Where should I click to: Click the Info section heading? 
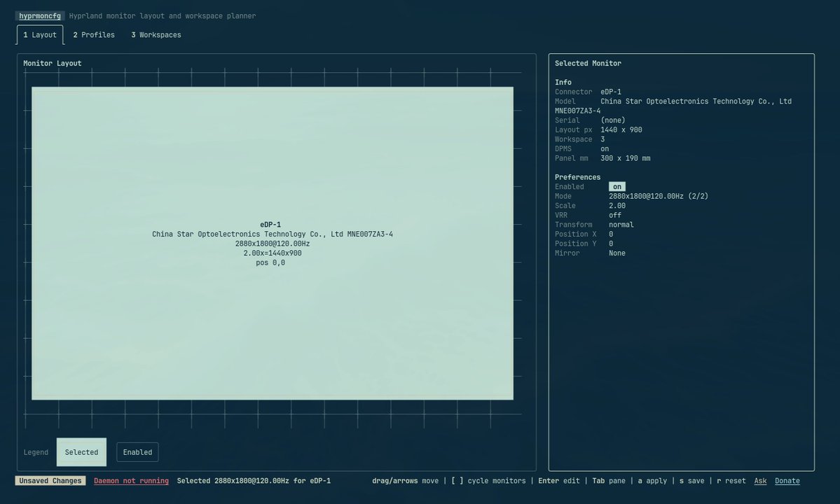coord(563,83)
